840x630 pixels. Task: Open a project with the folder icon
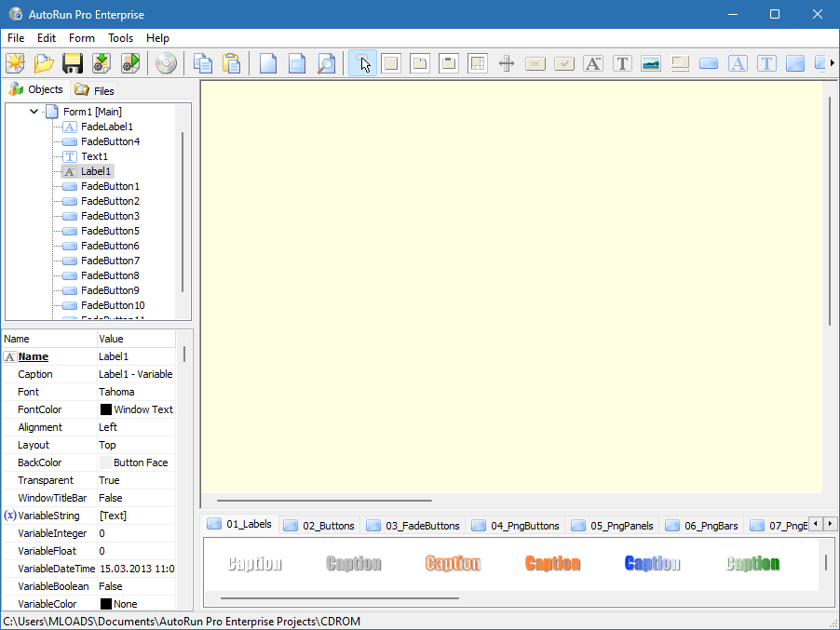44,63
